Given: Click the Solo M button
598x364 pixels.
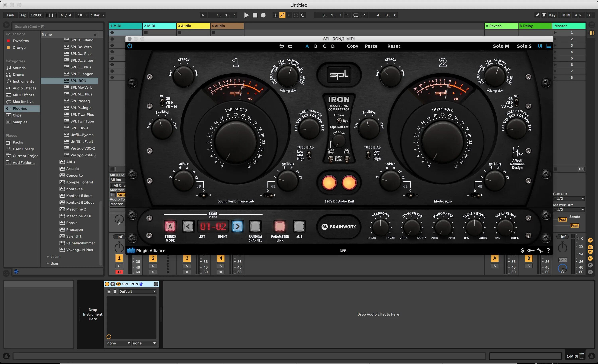Looking at the screenshot, I should 501,46.
